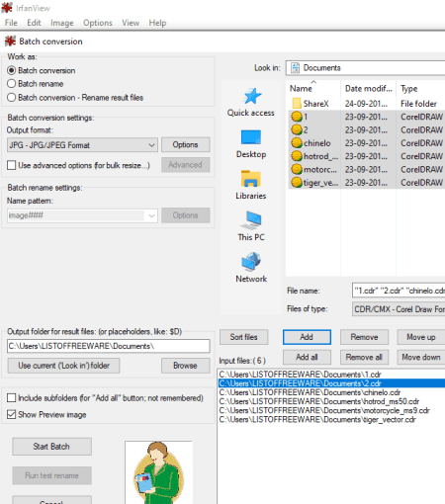Open Files of type CDR/CMX dropdown
Screen dimensions: 445x504
click(399, 309)
